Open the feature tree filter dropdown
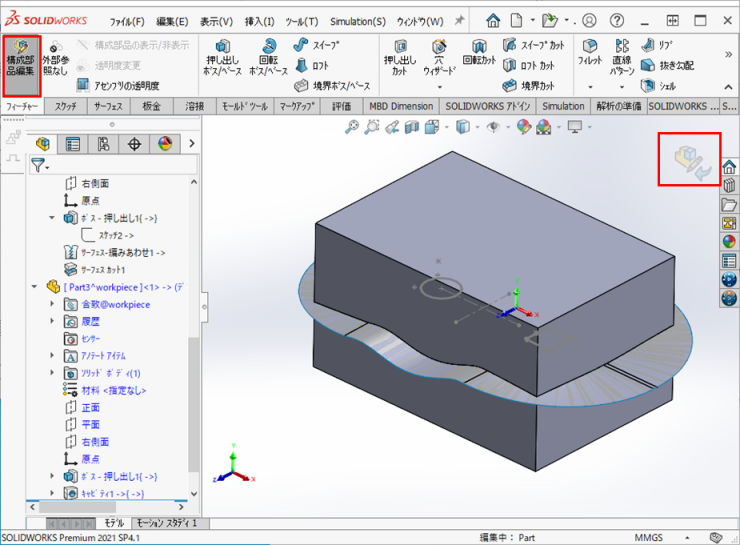Image resolution: width=740 pixels, height=545 pixels. 40,164
